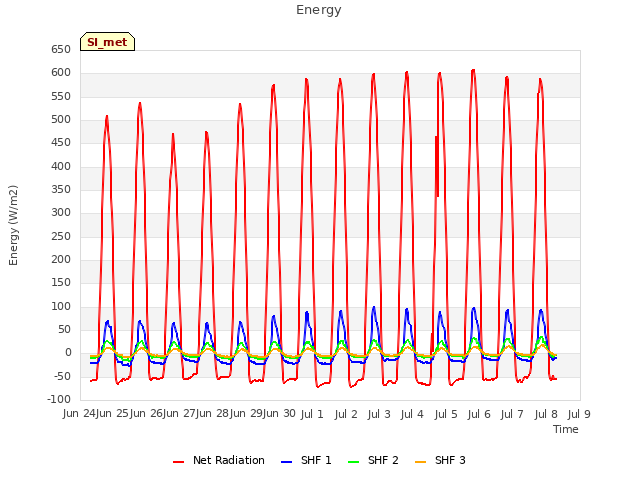Click the 150 y-axis tick label
The image size is (640, 480).
pyautogui.click(x=61, y=283)
